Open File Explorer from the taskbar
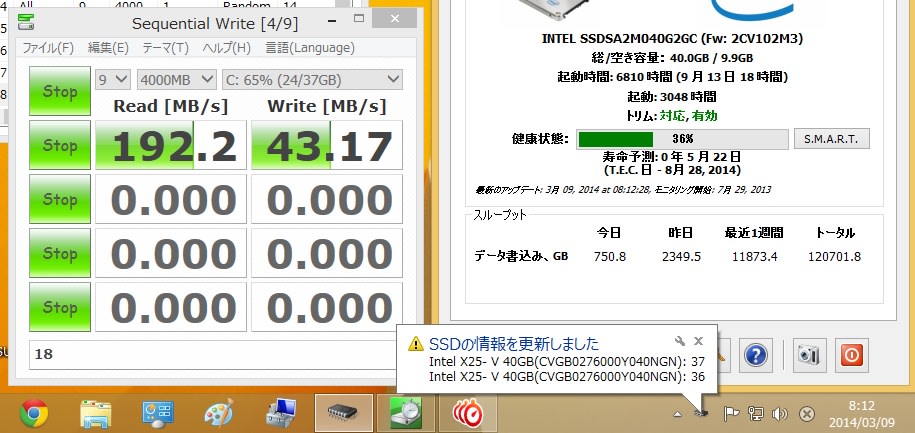Image resolution: width=915 pixels, height=433 pixels. coord(96,413)
